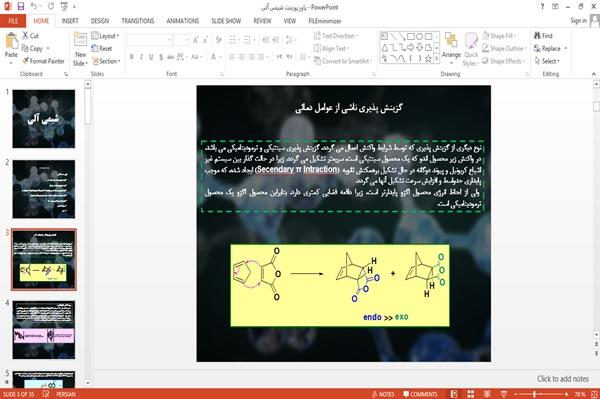The width and height of the screenshot is (600, 399).
Task: Click the Copy icon
Action: click(25, 48)
